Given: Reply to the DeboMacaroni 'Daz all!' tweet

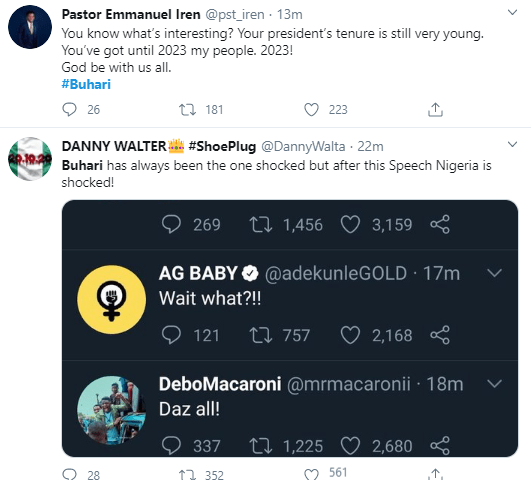Looking at the screenshot, I should (x=171, y=446).
